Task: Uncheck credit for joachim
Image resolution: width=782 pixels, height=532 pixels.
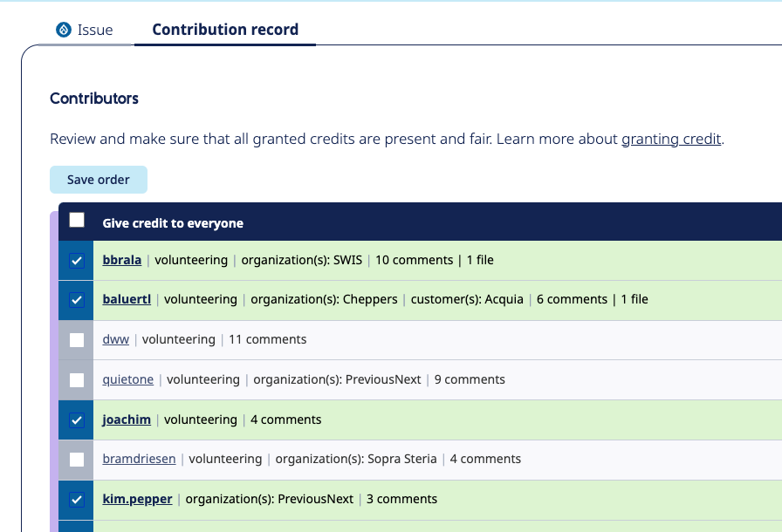Action: pos(76,419)
